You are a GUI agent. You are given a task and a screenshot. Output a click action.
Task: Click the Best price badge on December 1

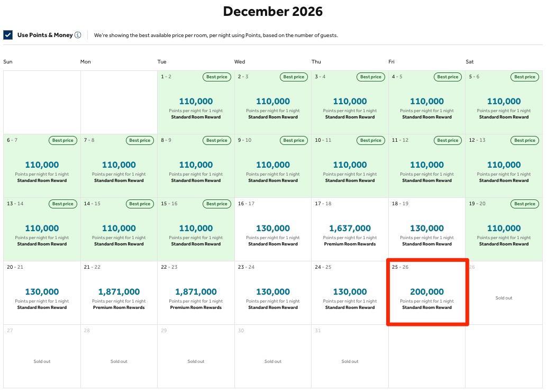tap(217, 77)
